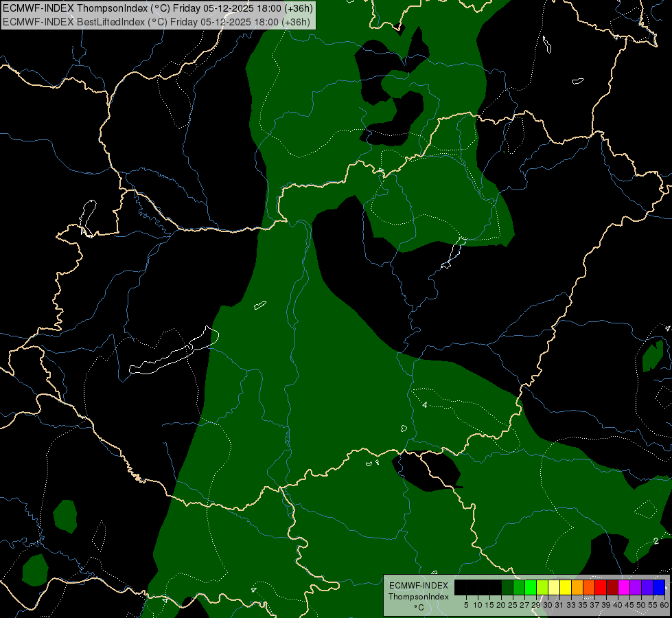
Task: Choose the orange 33–35 legend swatch
Action: pos(577,587)
